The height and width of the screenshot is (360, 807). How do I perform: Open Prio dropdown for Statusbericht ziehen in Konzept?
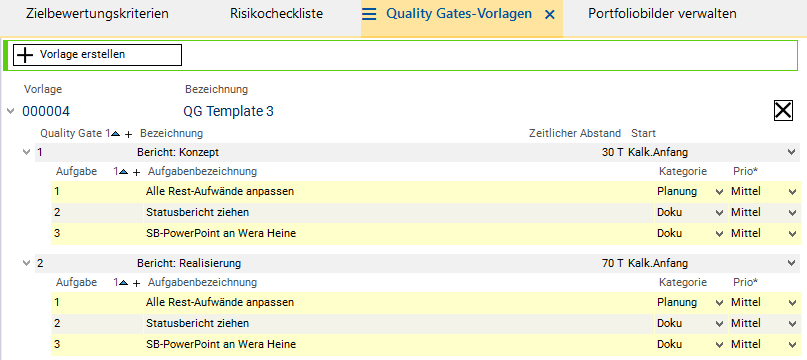[x=792, y=213]
